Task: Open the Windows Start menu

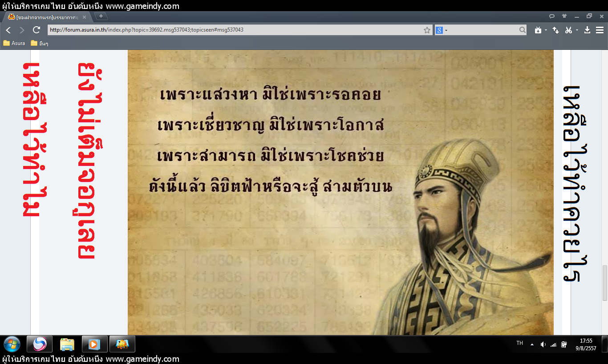Action: pos(12,344)
